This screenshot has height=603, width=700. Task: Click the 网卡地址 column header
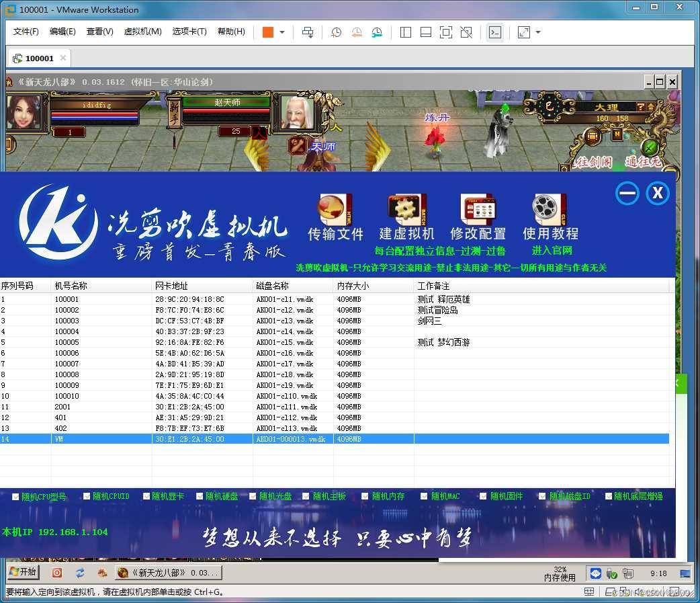[202, 286]
